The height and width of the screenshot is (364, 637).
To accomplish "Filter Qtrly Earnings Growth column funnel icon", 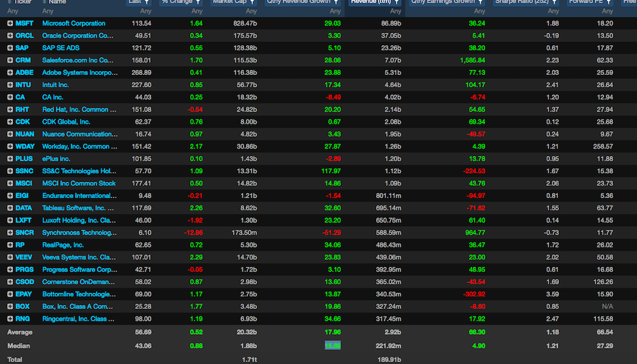I will 480,2.
